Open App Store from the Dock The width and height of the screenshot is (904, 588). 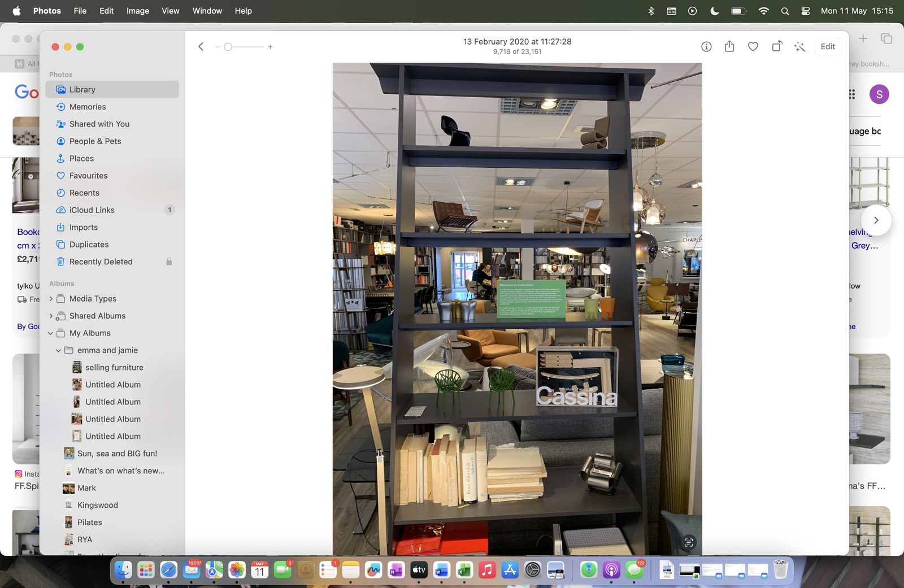click(x=510, y=570)
